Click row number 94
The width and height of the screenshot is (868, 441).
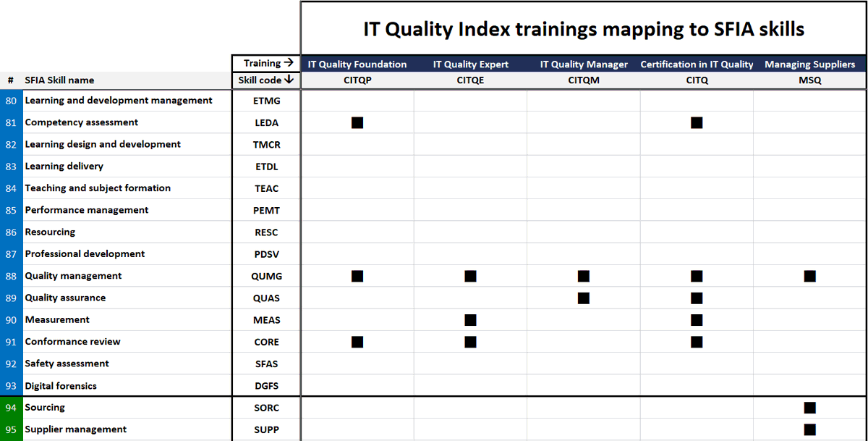11,408
